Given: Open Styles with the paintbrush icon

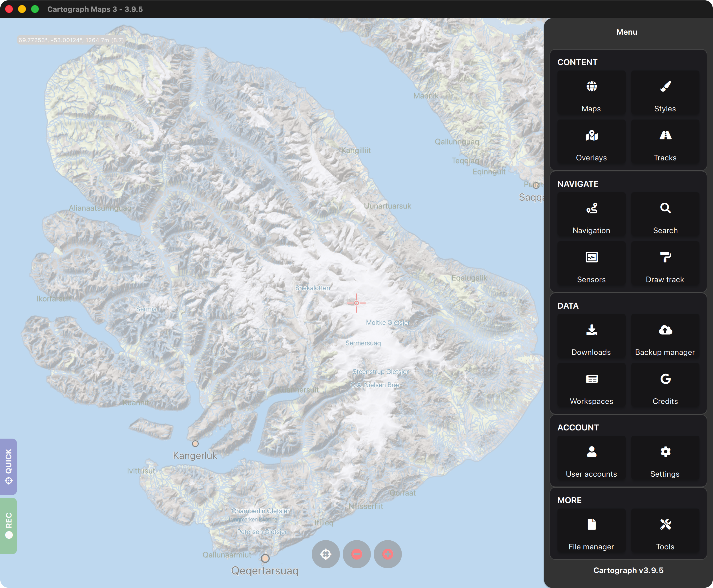Looking at the screenshot, I should 665,93.
